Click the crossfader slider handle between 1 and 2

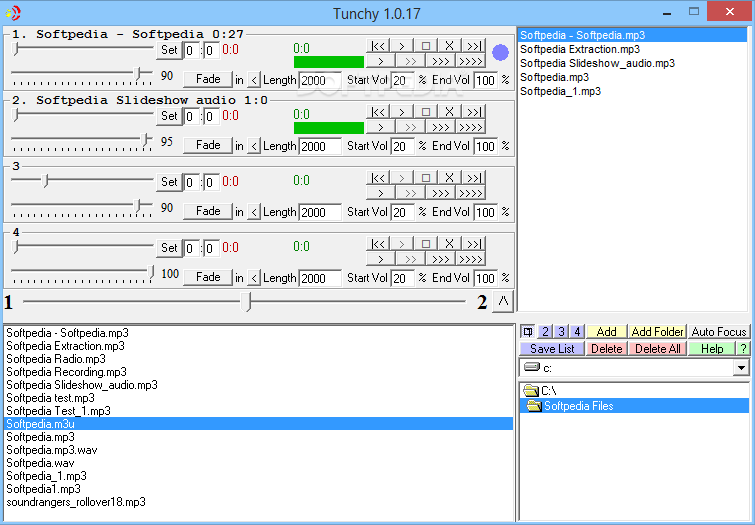coord(247,302)
